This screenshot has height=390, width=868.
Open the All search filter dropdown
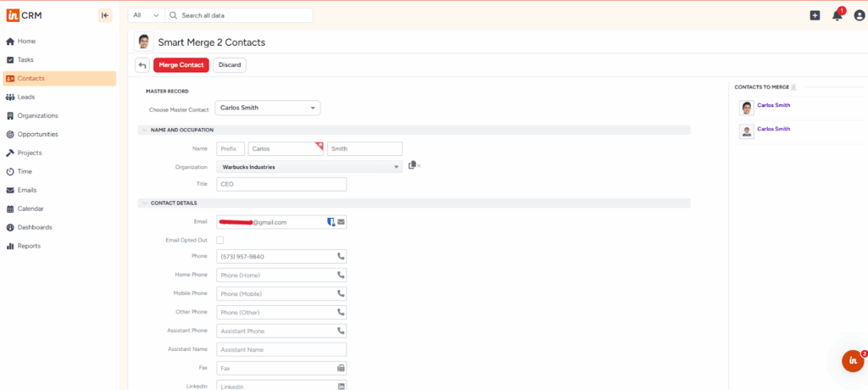coord(144,15)
